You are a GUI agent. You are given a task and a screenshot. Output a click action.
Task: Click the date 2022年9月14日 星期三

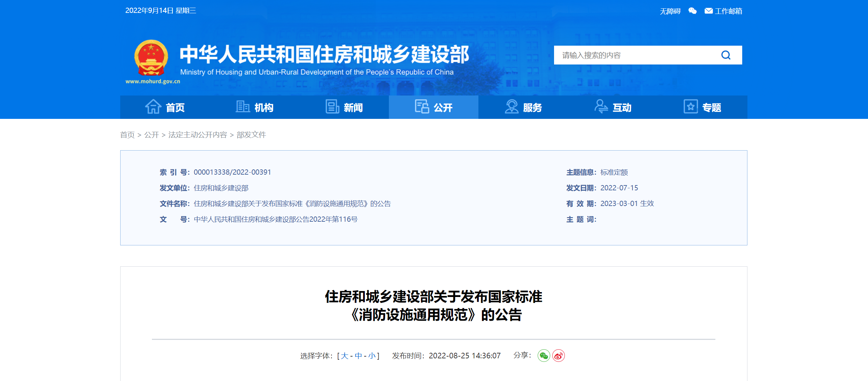coord(161,10)
